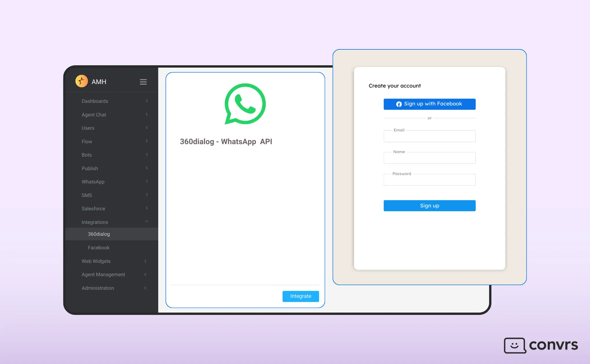
Task: Click the hamburger menu icon
Action: point(143,82)
